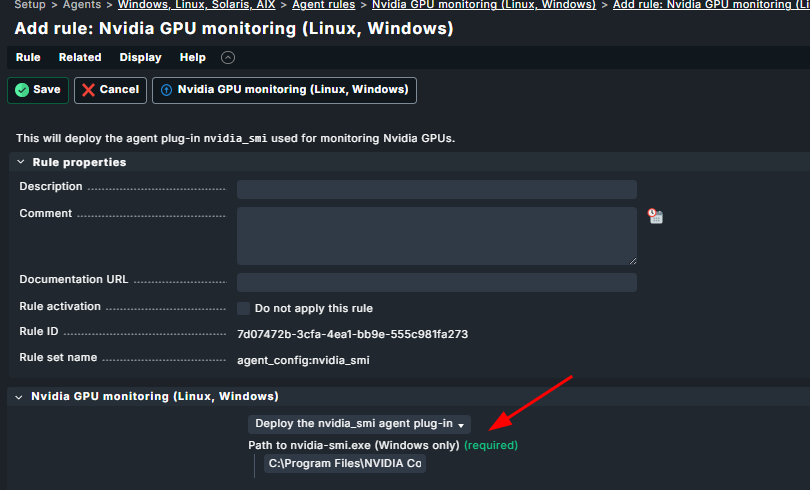Click the Path to nvidia-smi.exe (Windows only) label
Screen dimensions: 810x490
click(x=354, y=445)
